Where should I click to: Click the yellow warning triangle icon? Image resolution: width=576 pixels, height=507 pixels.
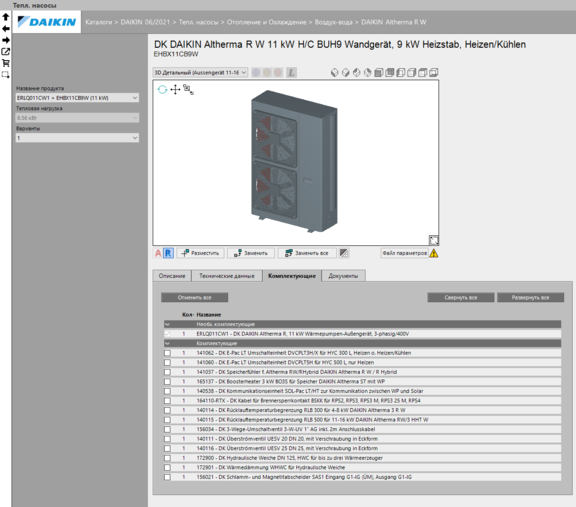click(x=434, y=253)
